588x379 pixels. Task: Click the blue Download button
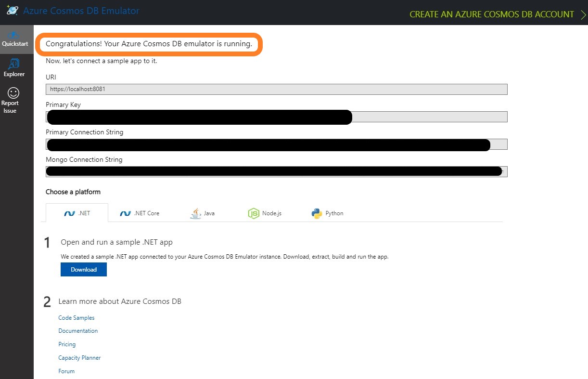tap(84, 270)
